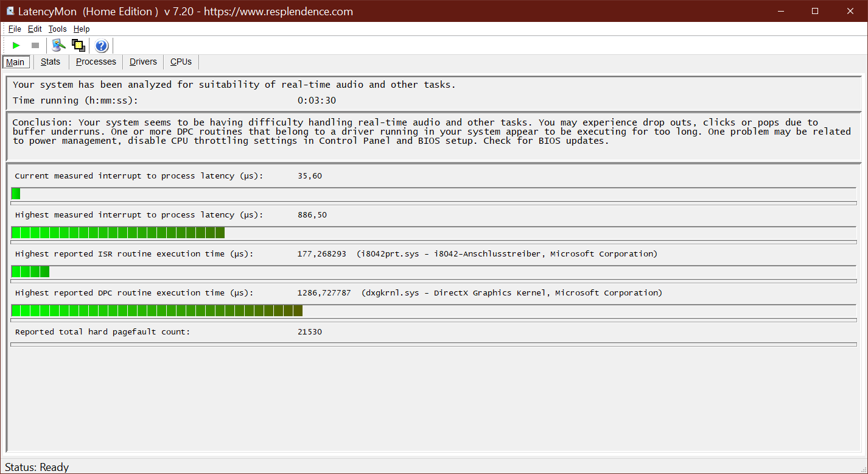This screenshot has height=474, width=868.
Task: Select the current latency value 35,60
Action: point(310,176)
